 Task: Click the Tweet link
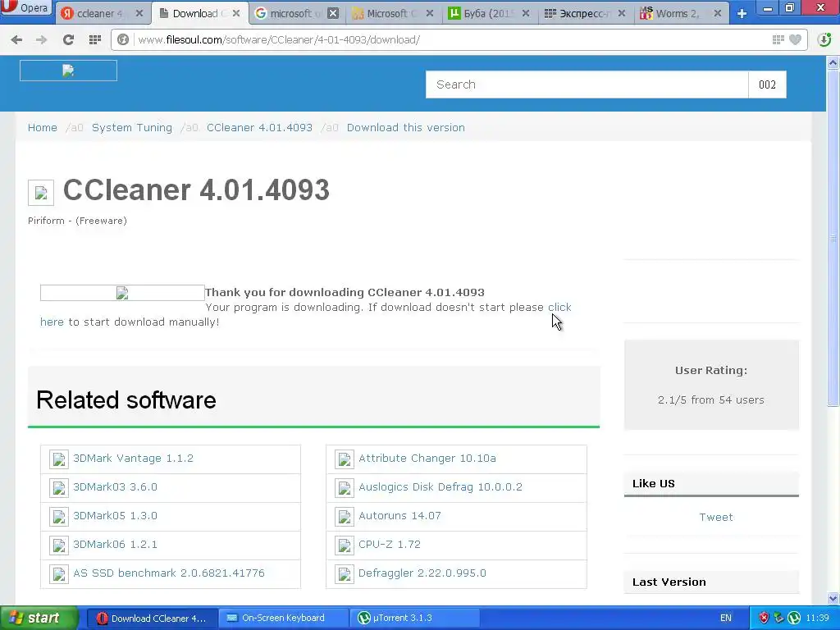(x=715, y=517)
